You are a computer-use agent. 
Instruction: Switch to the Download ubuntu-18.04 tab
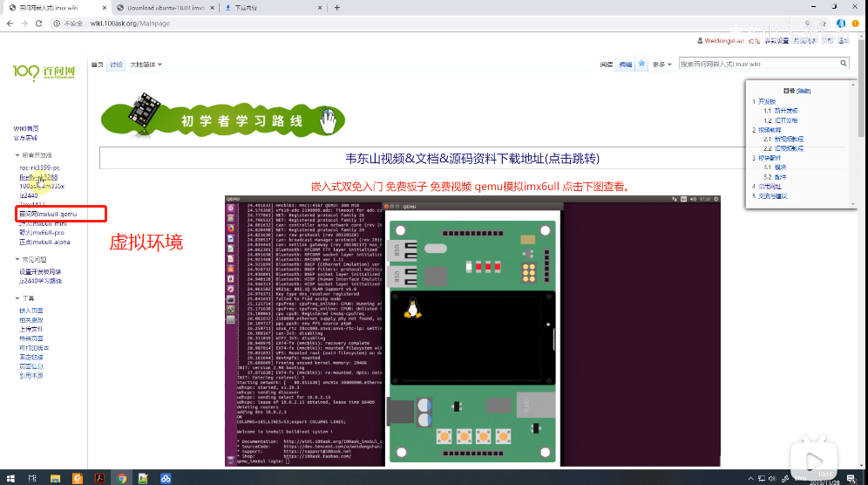point(166,8)
